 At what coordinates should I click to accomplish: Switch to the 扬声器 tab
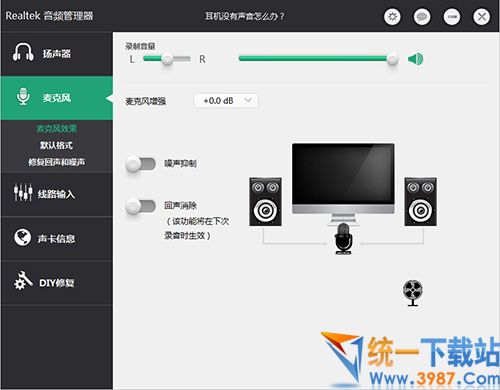click(x=57, y=53)
